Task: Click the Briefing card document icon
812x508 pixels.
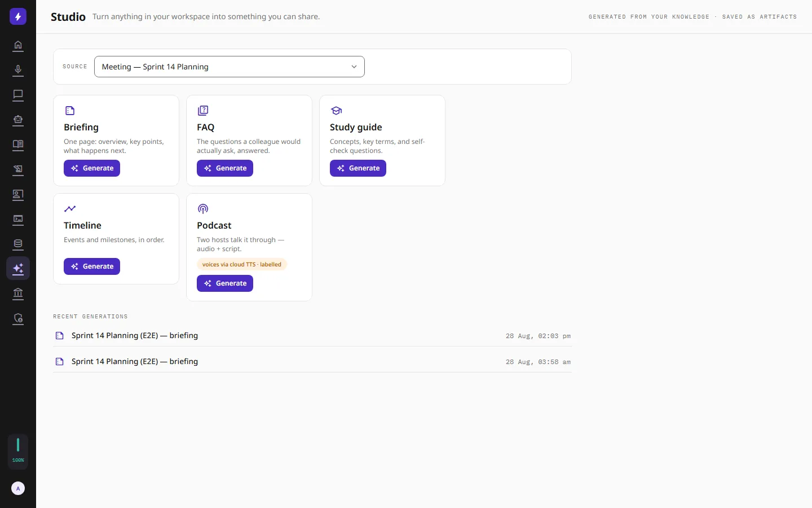Action: click(x=70, y=111)
